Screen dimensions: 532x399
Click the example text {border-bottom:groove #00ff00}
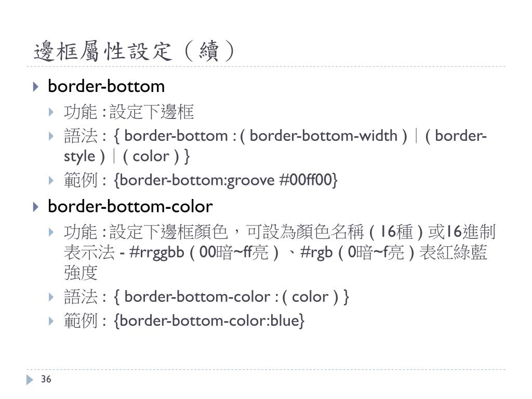[x=226, y=180]
